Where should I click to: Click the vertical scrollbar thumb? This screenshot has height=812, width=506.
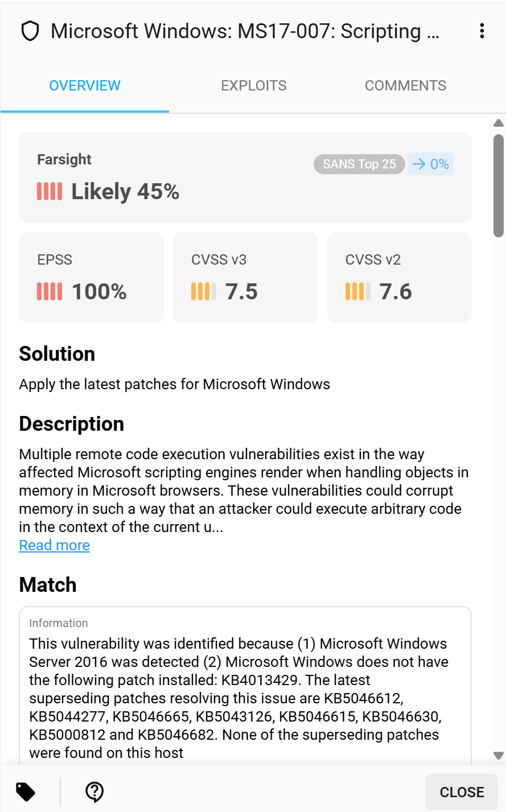(499, 185)
